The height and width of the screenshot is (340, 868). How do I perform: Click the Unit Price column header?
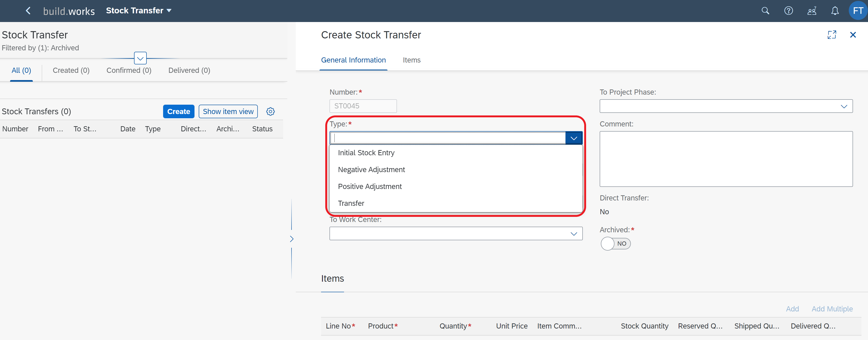(x=512, y=326)
